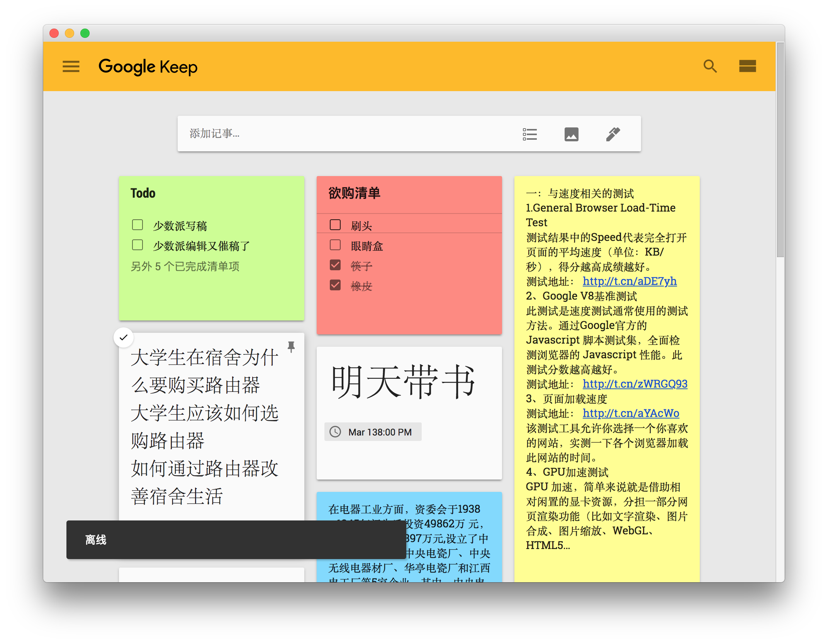Click the vertical scrollbar thumb
The height and width of the screenshot is (644, 828).
780,151
